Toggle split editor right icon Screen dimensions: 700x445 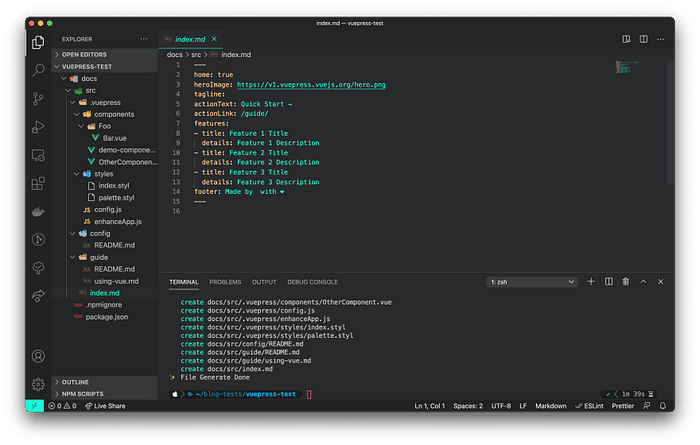643,39
